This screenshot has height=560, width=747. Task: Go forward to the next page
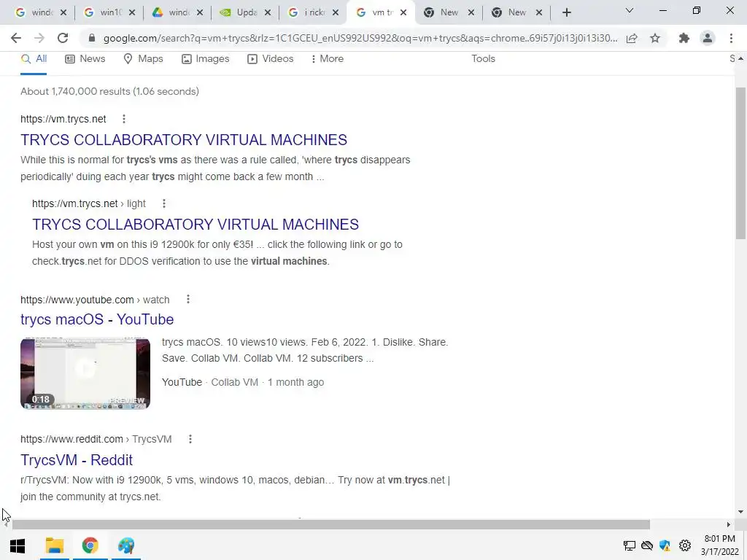click(x=39, y=38)
